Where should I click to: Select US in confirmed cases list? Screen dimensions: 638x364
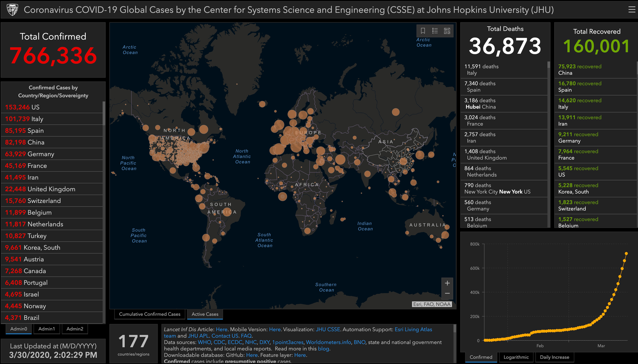(x=52, y=107)
